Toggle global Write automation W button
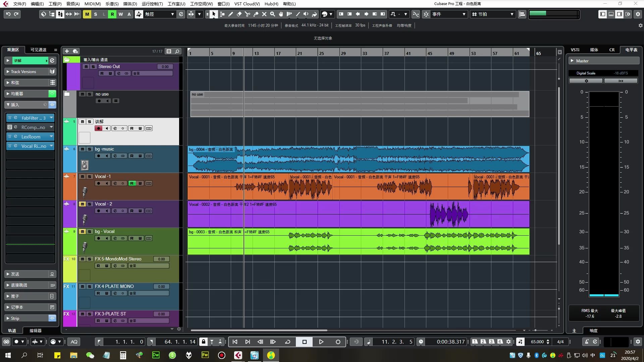The image size is (644, 362). click(121, 14)
